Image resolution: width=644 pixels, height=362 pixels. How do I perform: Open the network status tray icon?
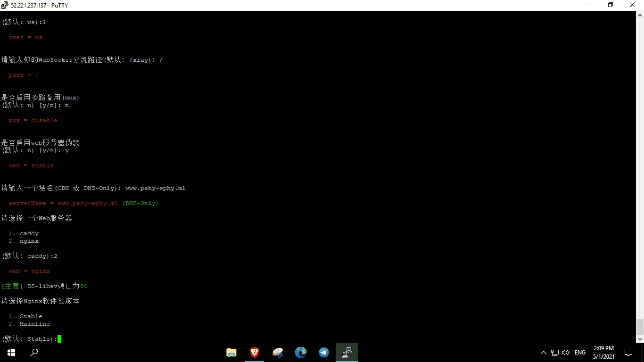555,353
